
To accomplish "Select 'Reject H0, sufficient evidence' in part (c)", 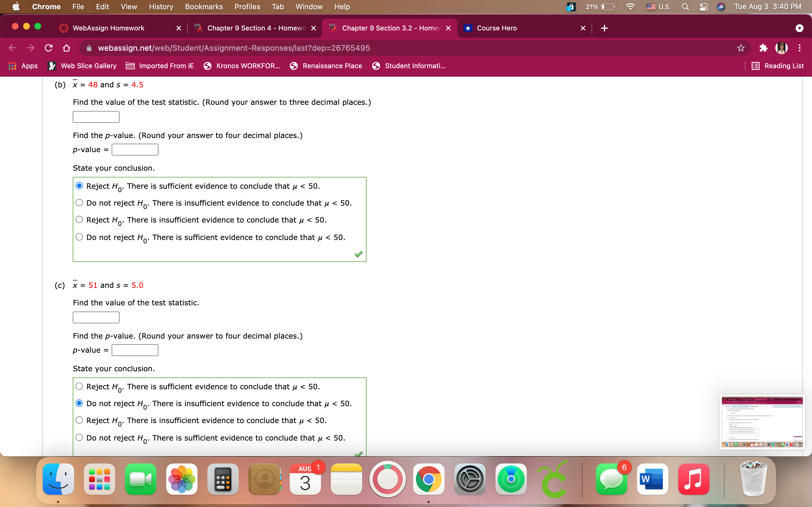I will click(x=79, y=386).
